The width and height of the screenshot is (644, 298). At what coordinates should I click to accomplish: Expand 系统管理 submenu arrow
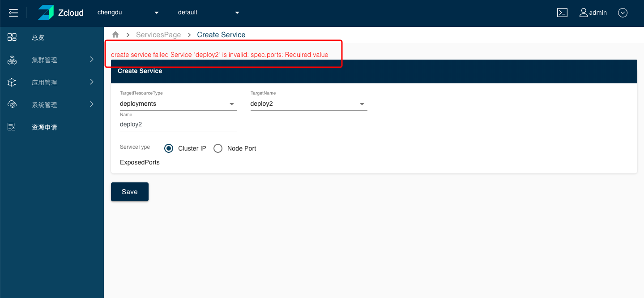coord(92,104)
